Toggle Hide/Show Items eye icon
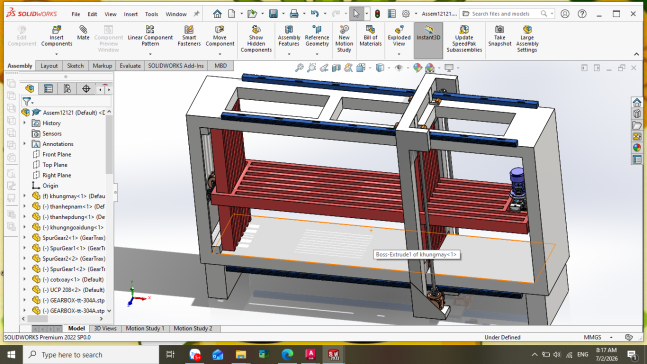Screen dimensions: 647x364 click(398, 68)
